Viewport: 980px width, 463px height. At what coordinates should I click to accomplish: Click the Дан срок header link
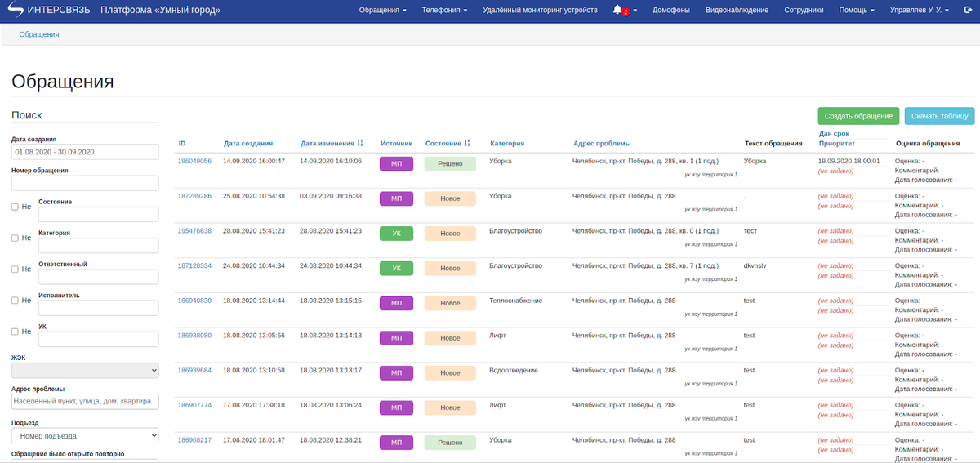[x=834, y=133]
